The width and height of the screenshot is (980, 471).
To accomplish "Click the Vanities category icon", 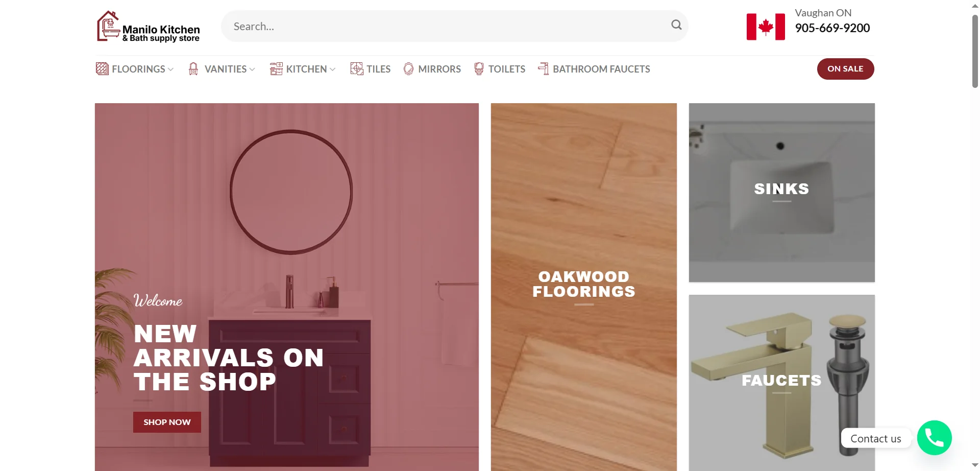I will [193, 68].
